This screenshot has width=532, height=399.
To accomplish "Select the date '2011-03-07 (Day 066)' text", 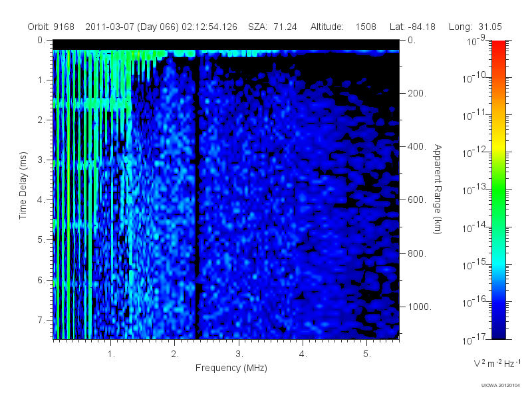I will [132, 27].
